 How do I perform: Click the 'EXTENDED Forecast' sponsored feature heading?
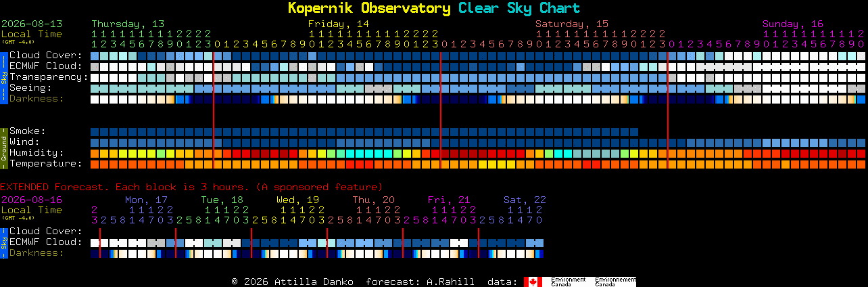point(191,187)
